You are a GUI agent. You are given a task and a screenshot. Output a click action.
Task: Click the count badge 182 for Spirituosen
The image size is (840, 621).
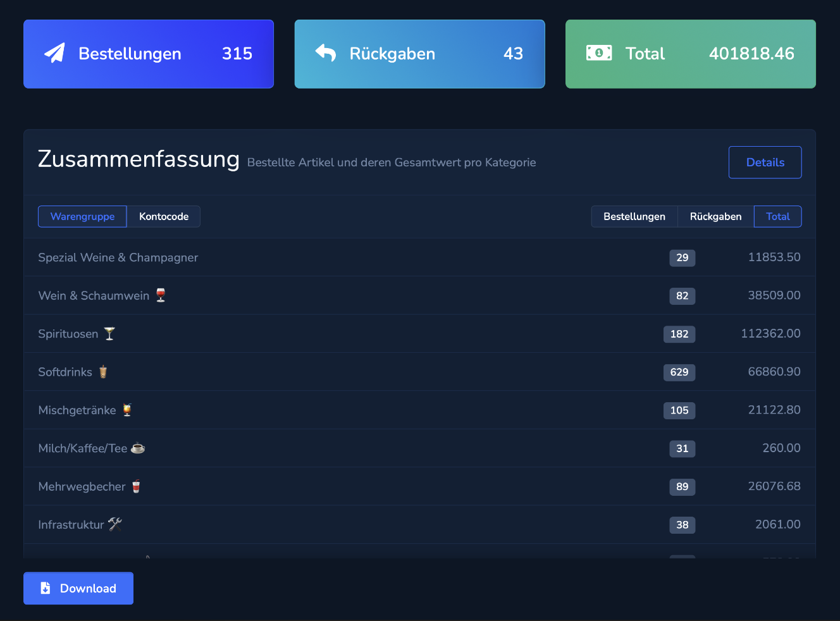coord(679,334)
